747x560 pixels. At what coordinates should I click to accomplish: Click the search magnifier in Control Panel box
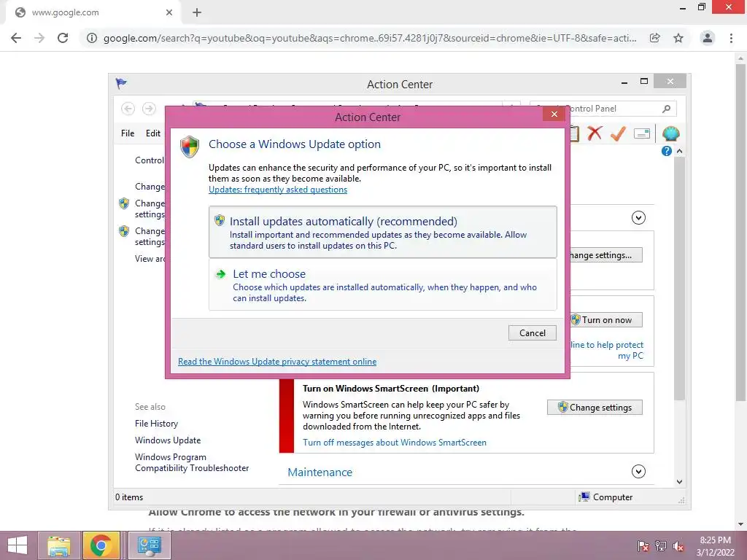(x=667, y=109)
